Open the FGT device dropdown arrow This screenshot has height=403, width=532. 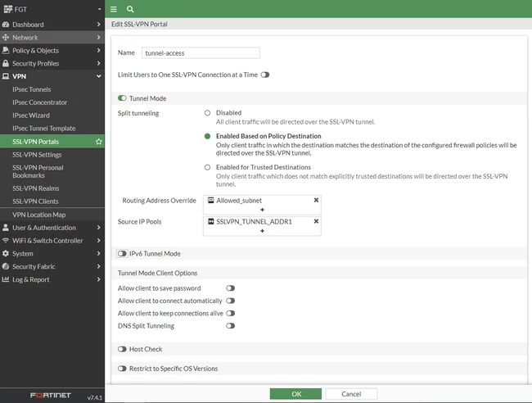(x=99, y=9)
